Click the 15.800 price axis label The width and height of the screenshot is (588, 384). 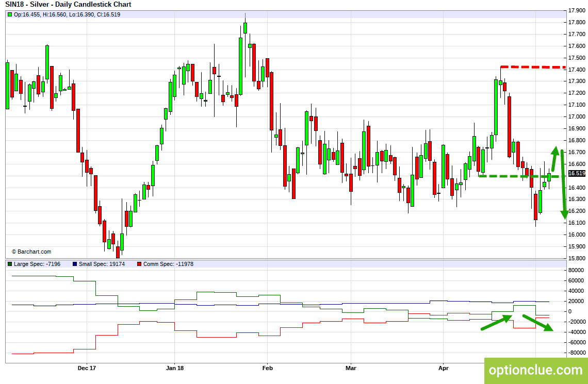[577, 259]
